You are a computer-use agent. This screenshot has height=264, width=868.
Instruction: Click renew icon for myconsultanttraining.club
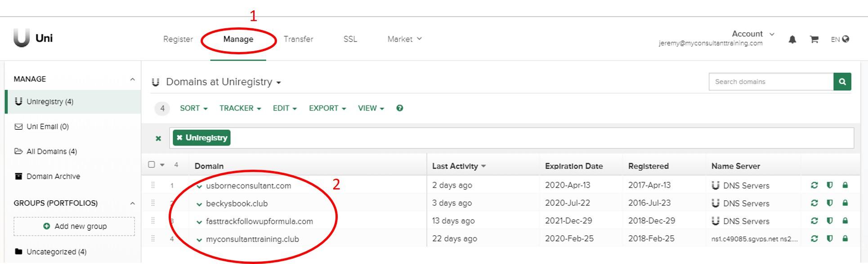(814, 239)
